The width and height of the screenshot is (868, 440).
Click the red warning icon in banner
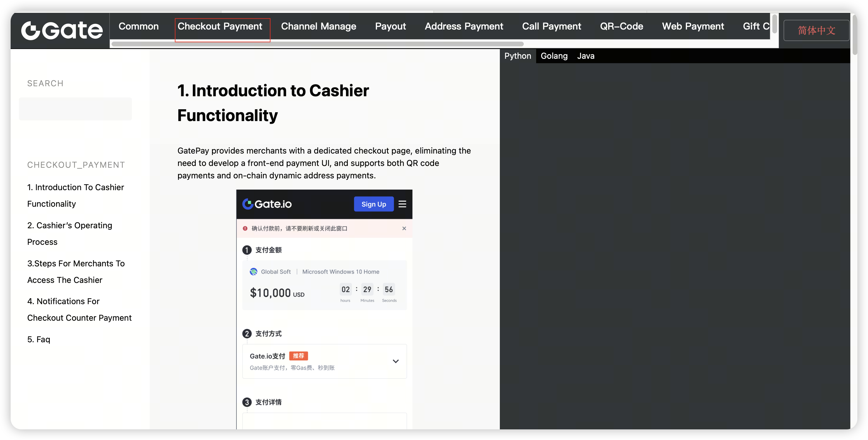click(x=245, y=229)
